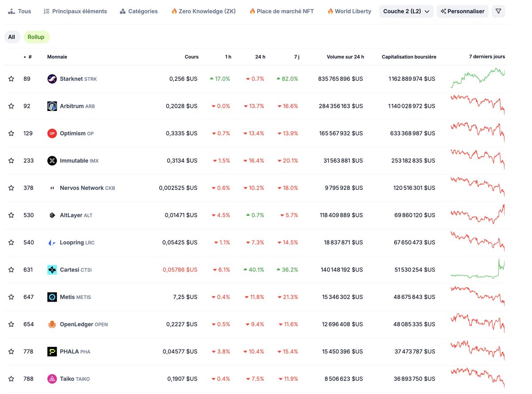Sort table by 1 h change

click(228, 57)
